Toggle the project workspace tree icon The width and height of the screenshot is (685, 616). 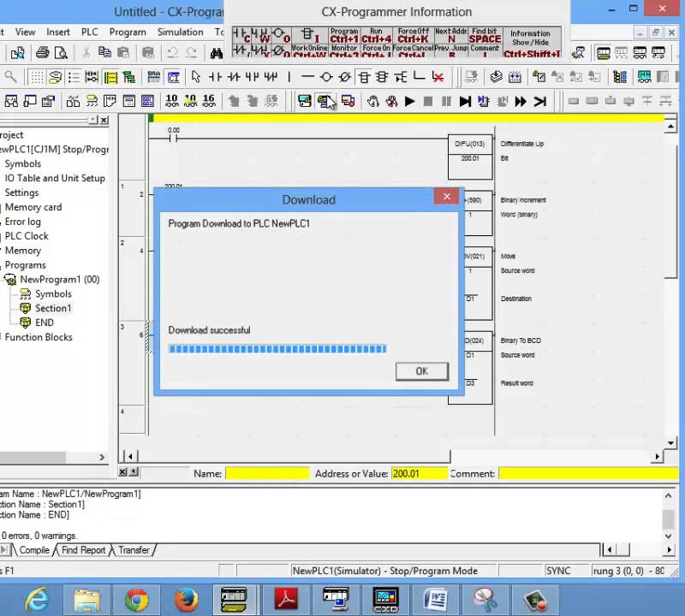[129, 77]
